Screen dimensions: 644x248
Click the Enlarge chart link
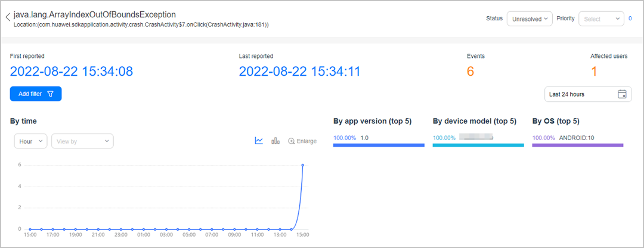pyautogui.click(x=303, y=141)
